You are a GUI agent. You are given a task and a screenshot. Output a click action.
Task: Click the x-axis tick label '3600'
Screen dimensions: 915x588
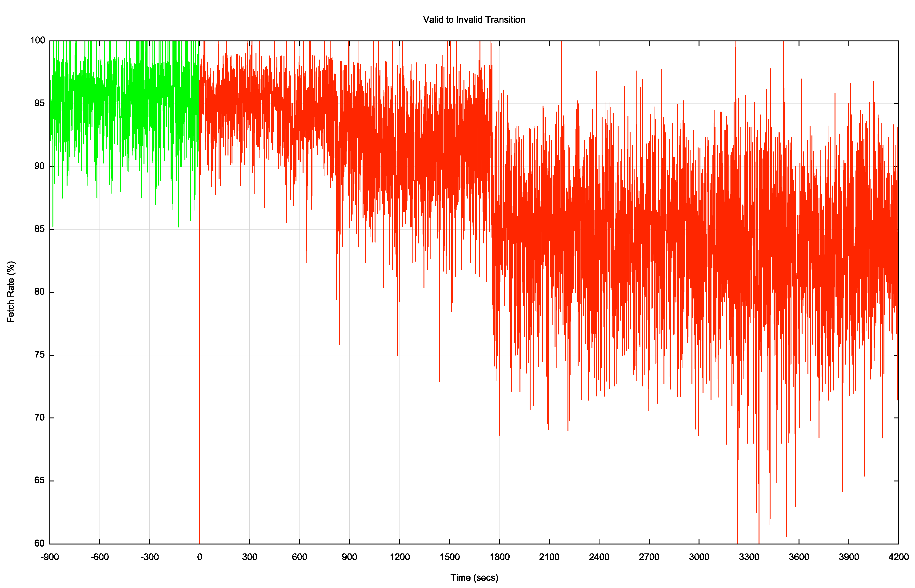(x=799, y=557)
